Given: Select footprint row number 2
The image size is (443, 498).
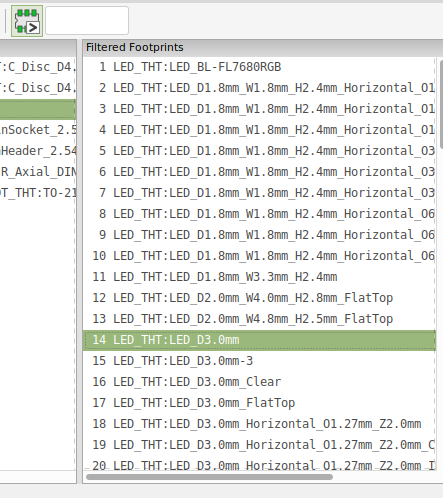Looking at the screenshot, I should [259, 88].
